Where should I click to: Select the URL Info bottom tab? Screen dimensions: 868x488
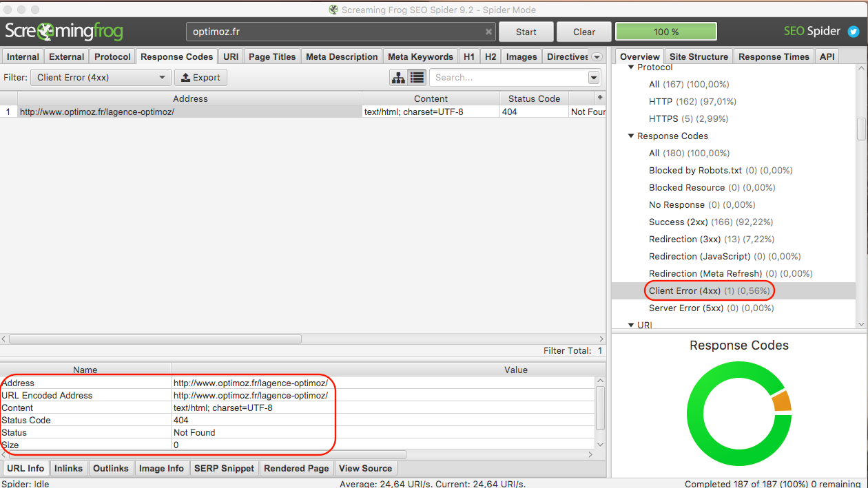tap(25, 469)
